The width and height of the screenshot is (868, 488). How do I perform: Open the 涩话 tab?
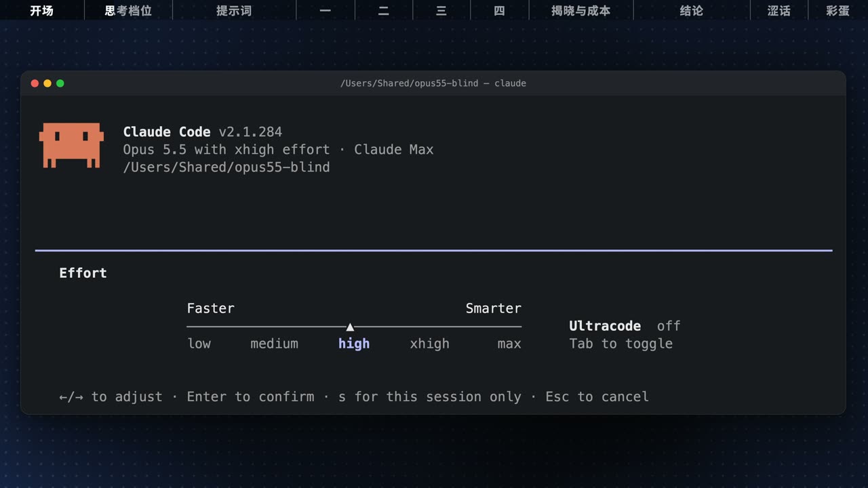(x=779, y=11)
